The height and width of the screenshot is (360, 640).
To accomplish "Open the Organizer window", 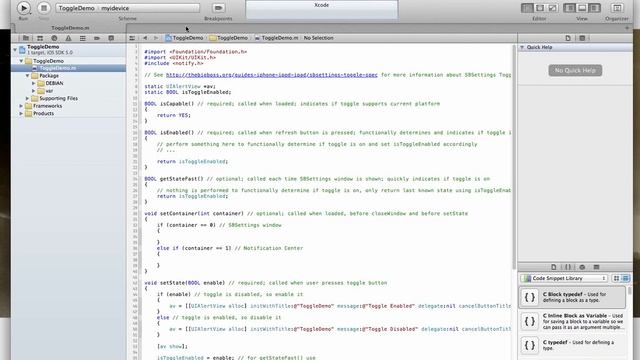I will 617,8.
